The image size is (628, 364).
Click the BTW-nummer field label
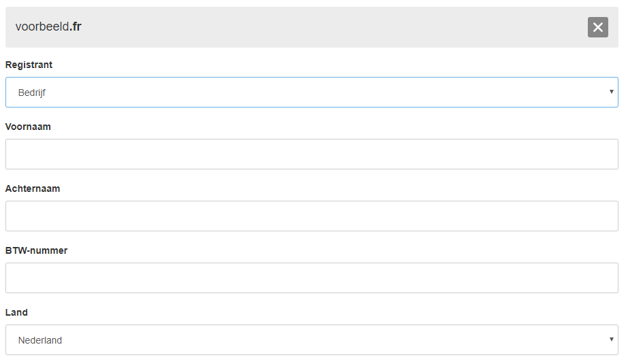(37, 251)
